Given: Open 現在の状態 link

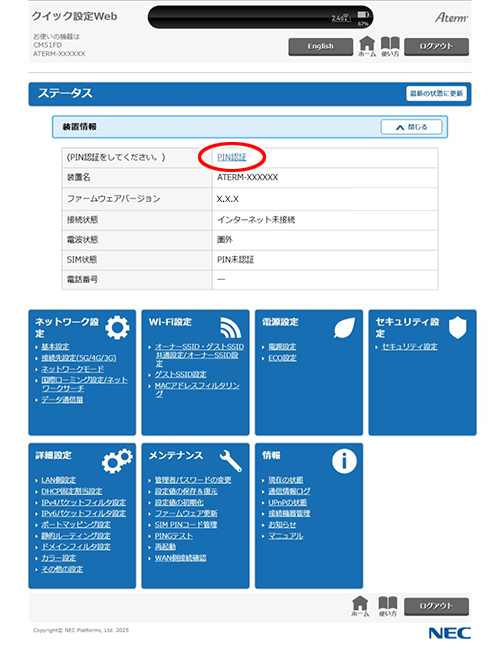Looking at the screenshot, I should coord(286,480).
